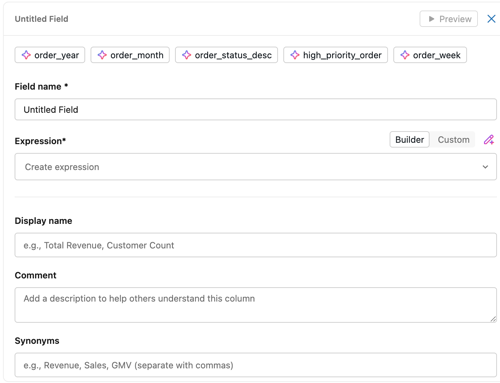Switch to the Custom expression mode
The image size is (500, 383).
click(453, 140)
